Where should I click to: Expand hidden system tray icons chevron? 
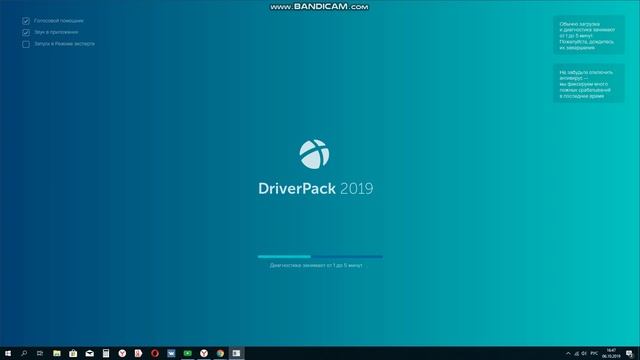point(568,353)
